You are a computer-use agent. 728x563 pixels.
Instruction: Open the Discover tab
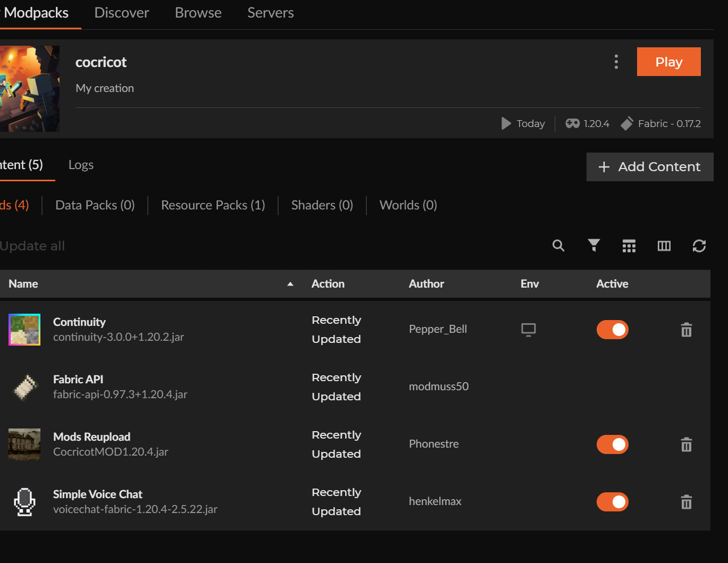coord(122,13)
